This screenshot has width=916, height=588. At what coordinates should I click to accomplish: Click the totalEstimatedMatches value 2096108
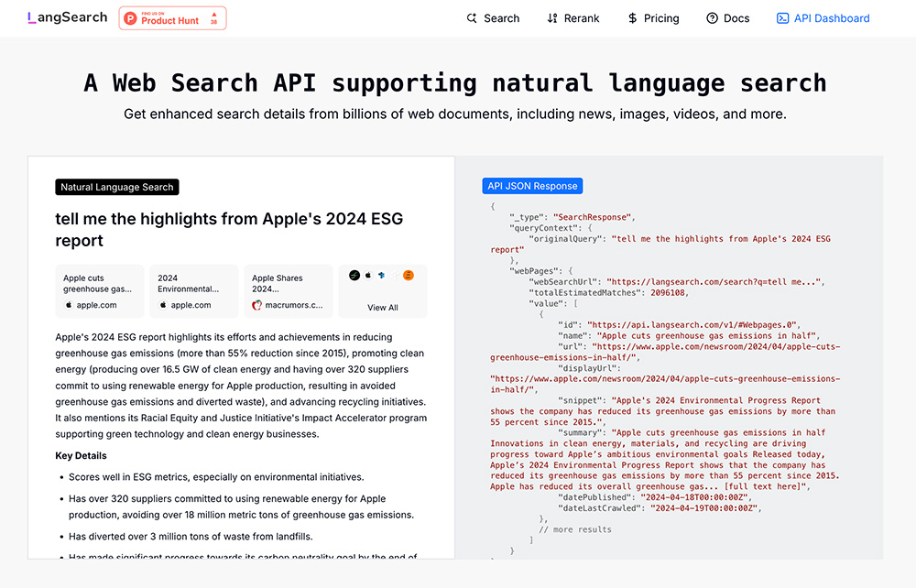667,292
